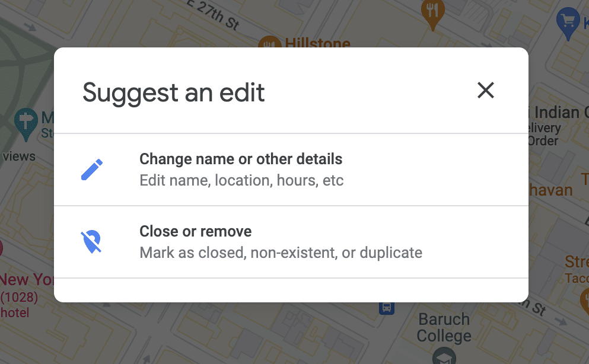Click the blue pencil edit icon

point(92,170)
